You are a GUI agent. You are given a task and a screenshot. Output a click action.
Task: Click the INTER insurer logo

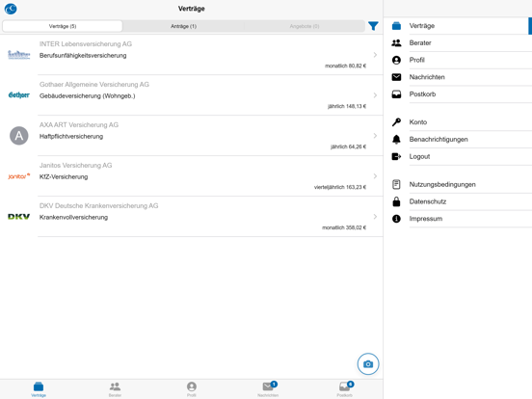19,55
